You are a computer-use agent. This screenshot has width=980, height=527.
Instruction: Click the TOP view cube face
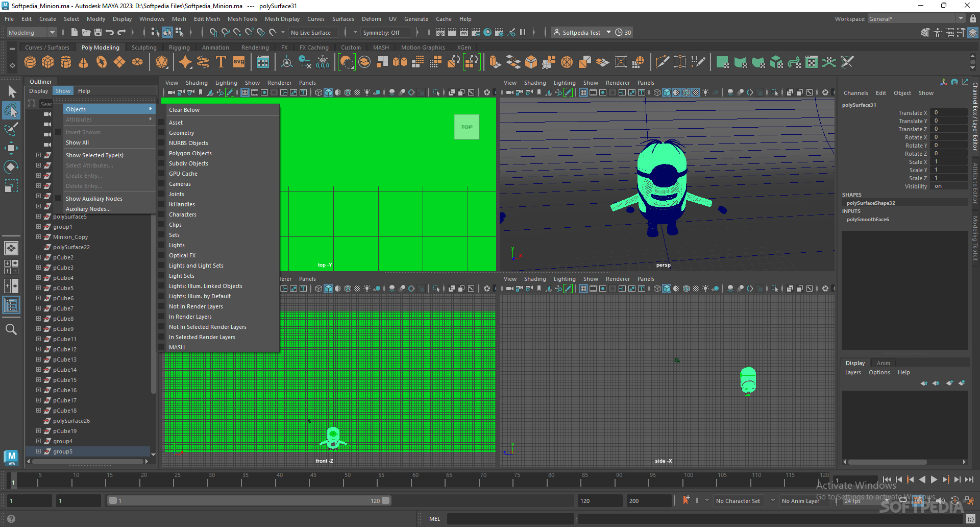467,127
